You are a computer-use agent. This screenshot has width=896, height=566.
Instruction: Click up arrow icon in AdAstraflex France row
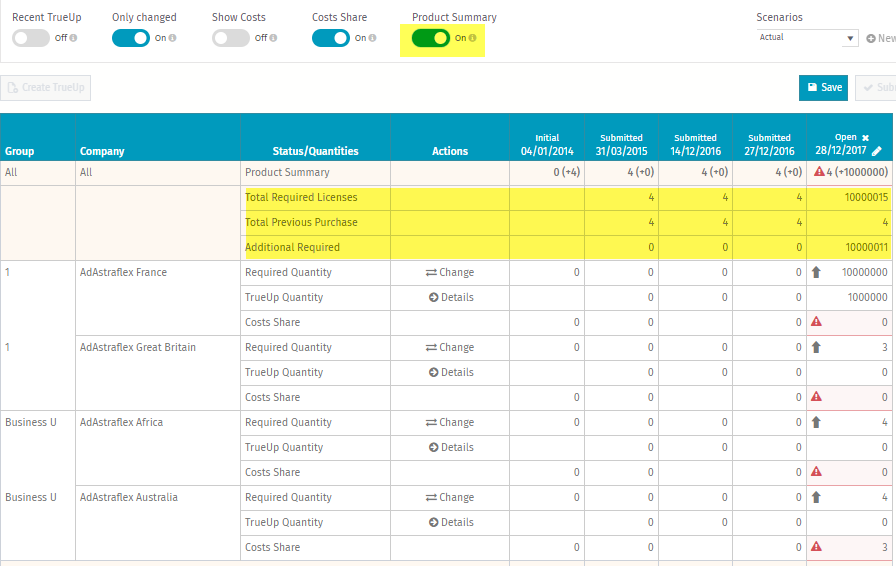817,272
